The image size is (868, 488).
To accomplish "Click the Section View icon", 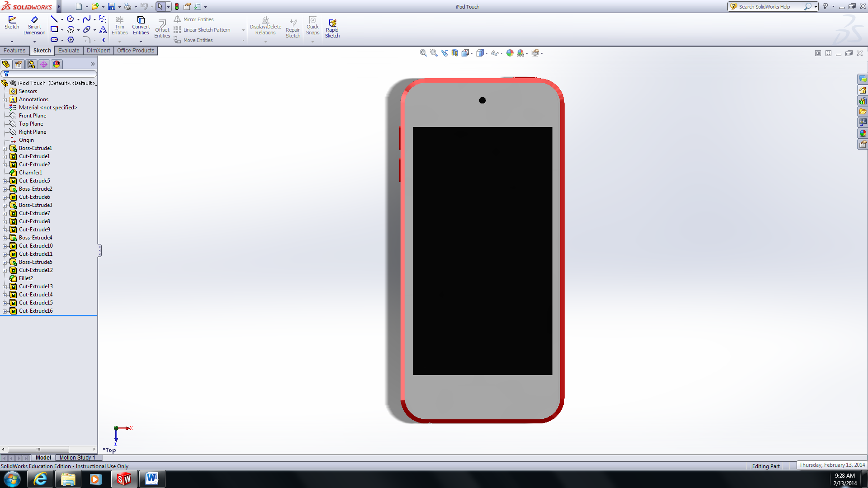I will [x=455, y=53].
